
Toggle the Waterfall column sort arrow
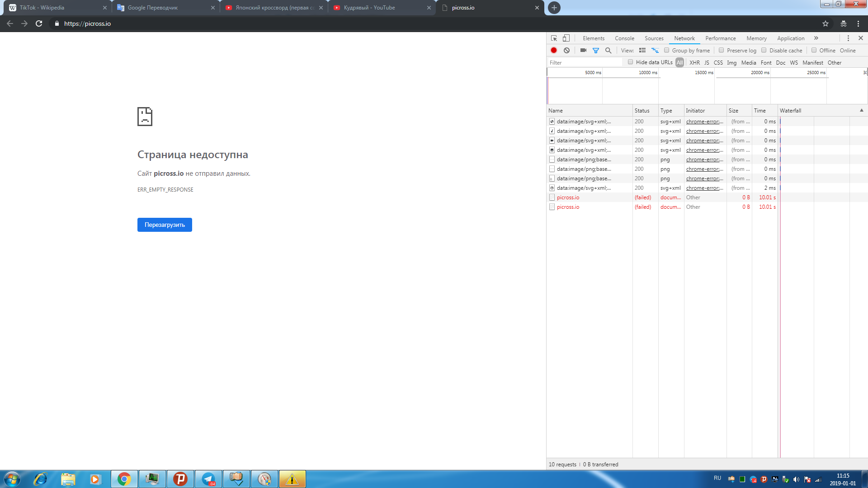point(862,110)
